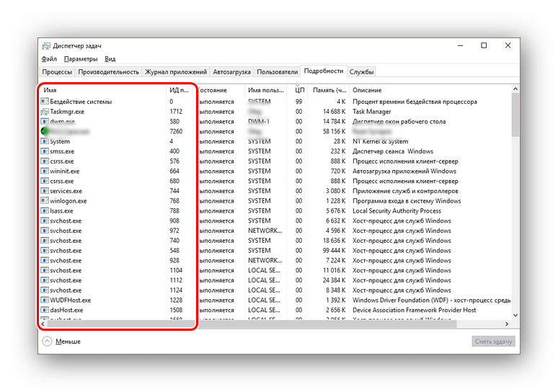Click the Меньше chevron circle icon
Viewport: 558px width, 392px height.
click(x=47, y=342)
